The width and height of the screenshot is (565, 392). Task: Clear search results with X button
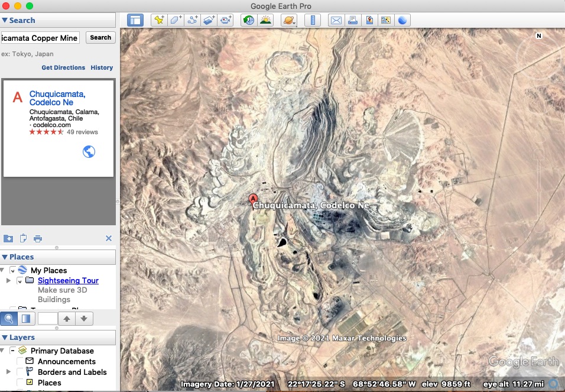109,238
